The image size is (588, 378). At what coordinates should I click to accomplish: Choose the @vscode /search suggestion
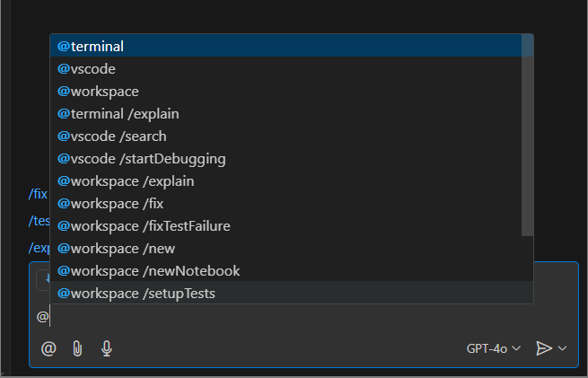click(112, 136)
